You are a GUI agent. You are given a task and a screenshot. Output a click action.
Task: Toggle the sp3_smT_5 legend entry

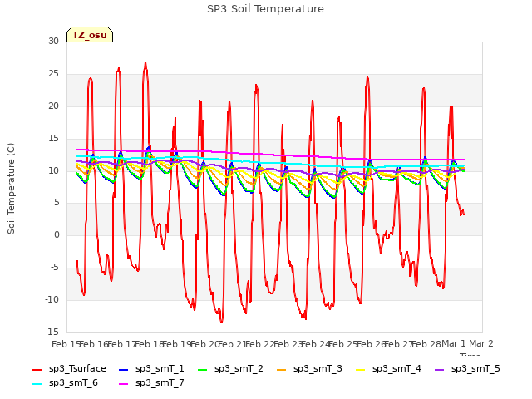click(x=467, y=369)
